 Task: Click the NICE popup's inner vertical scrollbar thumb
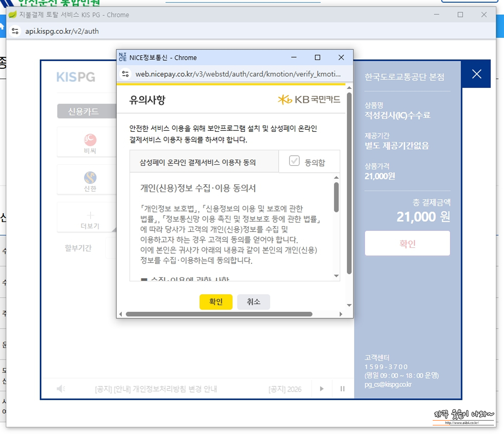coord(349,183)
